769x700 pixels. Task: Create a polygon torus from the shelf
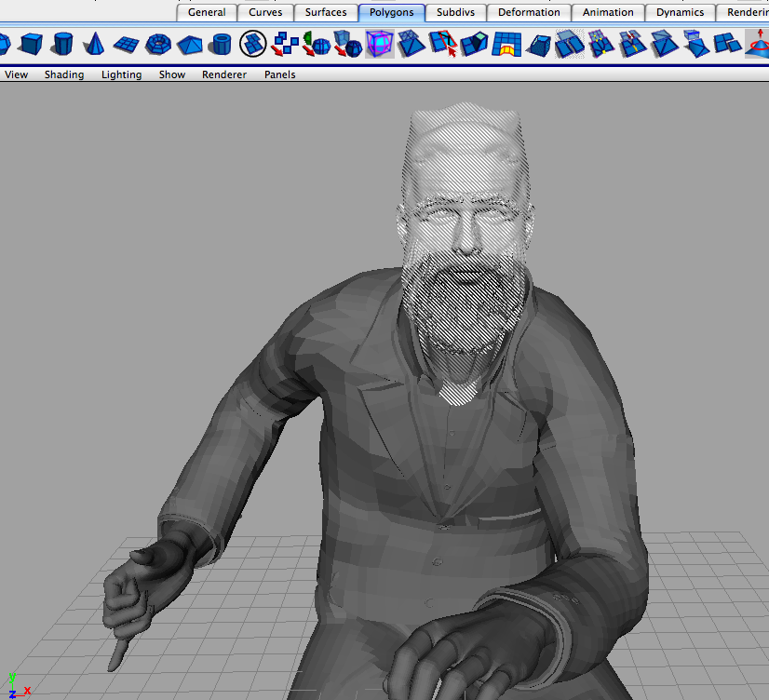(x=159, y=44)
